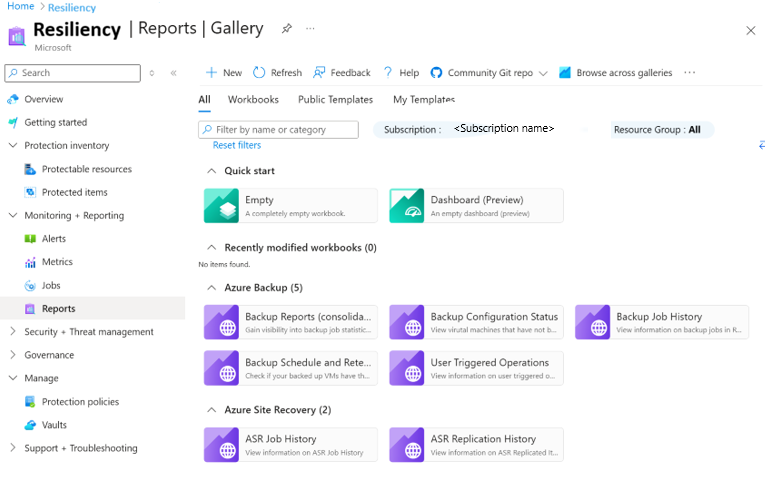Screen dimensions: 765x492
Task: Click the Protectable resources icon
Action: click(30, 169)
